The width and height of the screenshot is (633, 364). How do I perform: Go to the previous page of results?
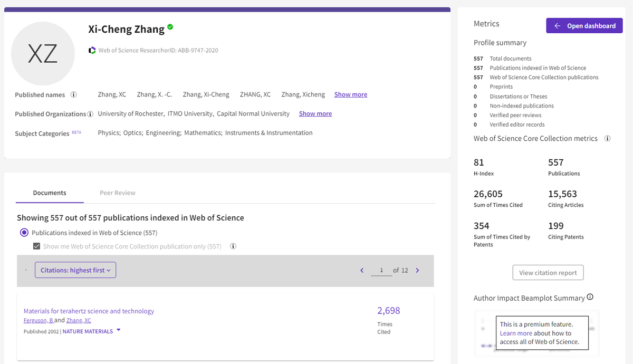click(x=362, y=270)
